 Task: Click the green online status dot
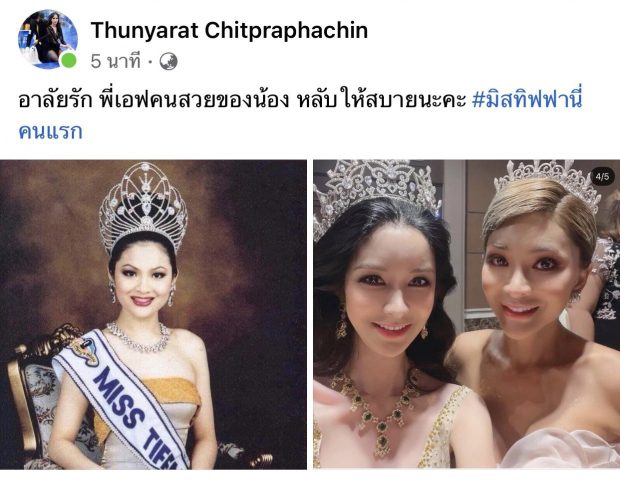pos(68,60)
